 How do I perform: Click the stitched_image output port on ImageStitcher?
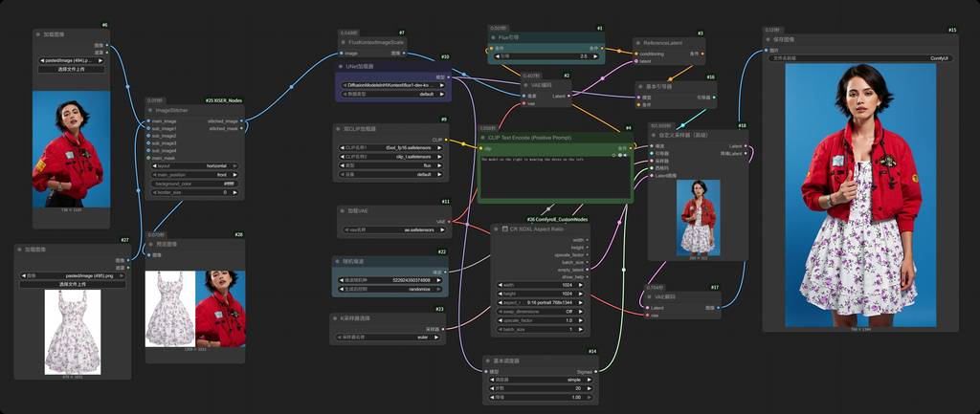click(x=242, y=121)
